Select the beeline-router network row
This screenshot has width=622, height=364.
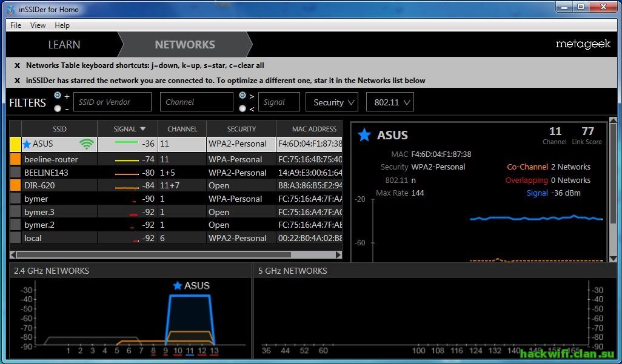(176, 159)
